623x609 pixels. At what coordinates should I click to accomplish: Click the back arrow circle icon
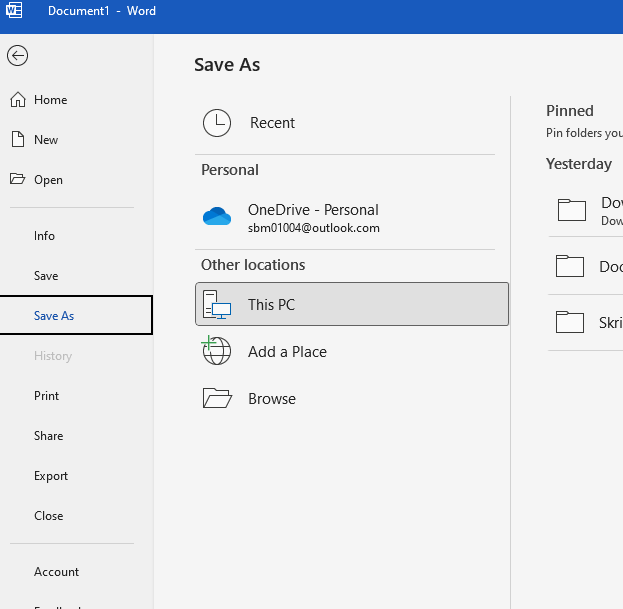coord(17,56)
